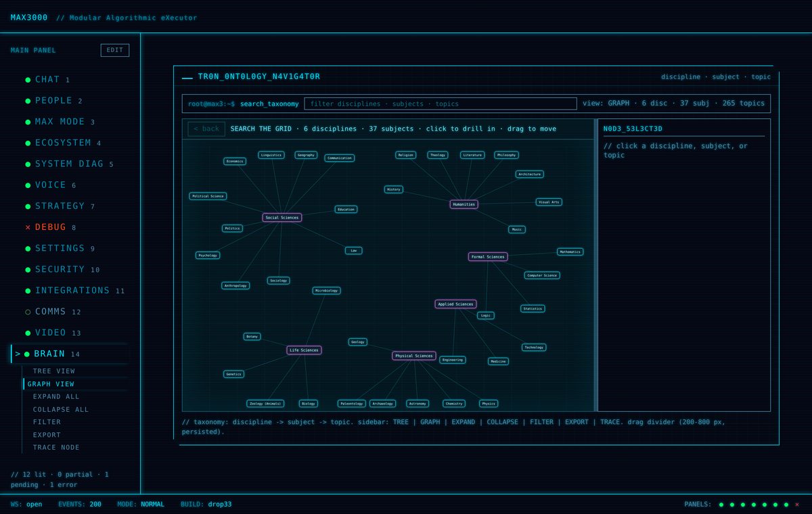
Task: Switch to MAX MODE panel
Action: click(x=70, y=122)
